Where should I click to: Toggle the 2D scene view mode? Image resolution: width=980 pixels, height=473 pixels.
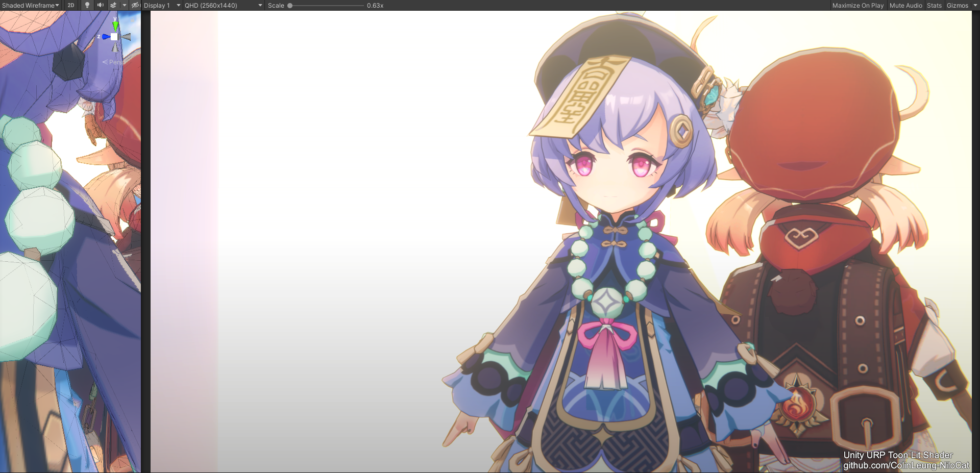coord(71,5)
